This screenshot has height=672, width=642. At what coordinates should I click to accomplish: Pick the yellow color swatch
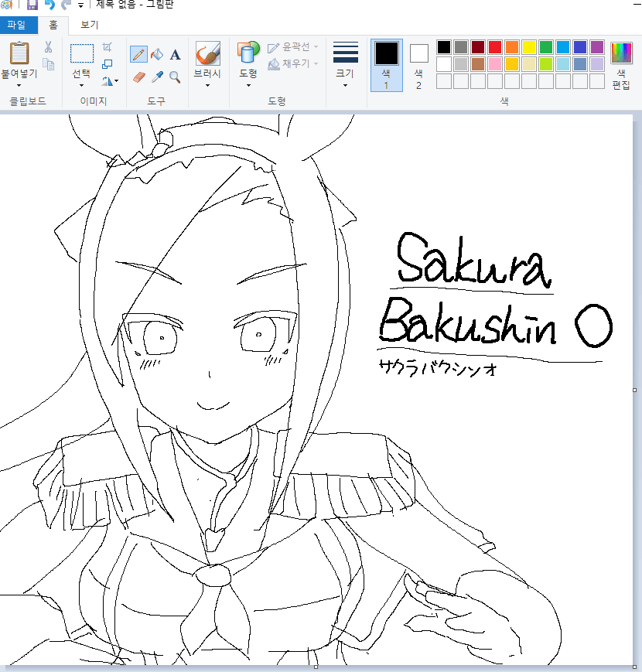[529, 46]
